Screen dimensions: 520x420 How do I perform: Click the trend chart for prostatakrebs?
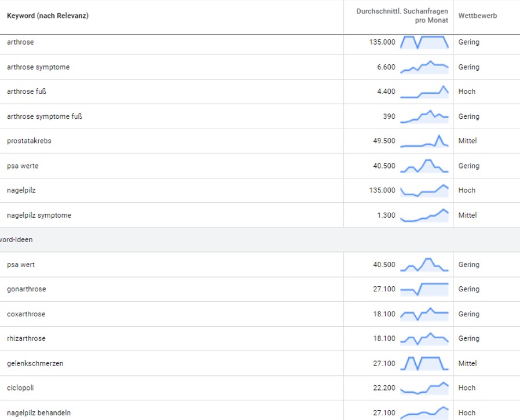pos(424,141)
